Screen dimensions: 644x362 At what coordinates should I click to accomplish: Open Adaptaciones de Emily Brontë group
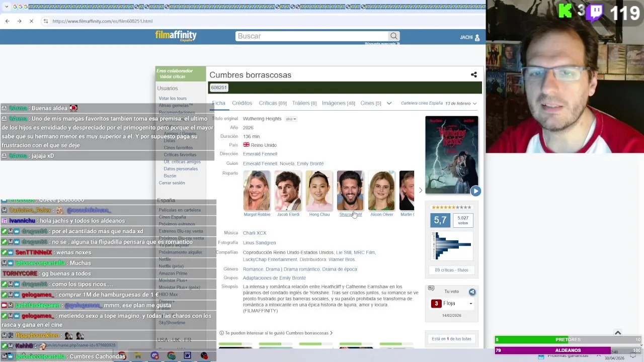tap(274, 278)
